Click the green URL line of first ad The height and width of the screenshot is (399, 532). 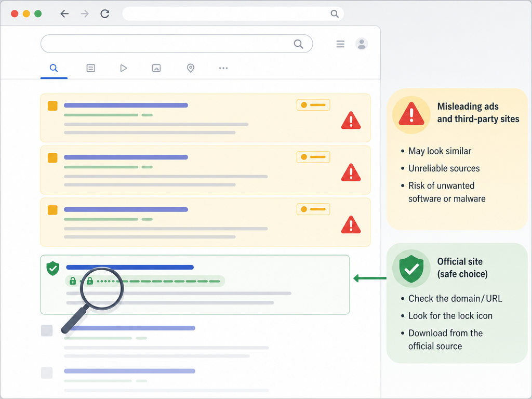coord(108,115)
